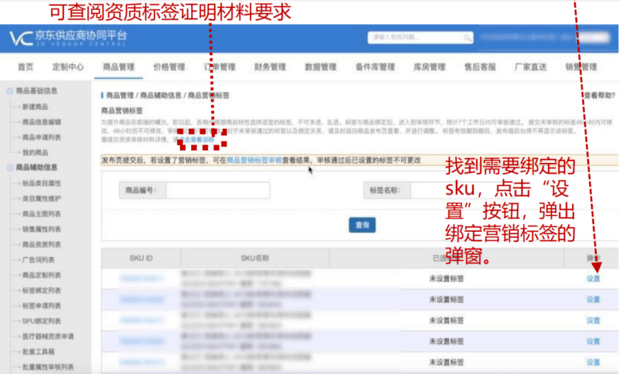Click the 商品营销标签 page heading
Viewport: 620px width, 374px height.
click(x=122, y=111)
